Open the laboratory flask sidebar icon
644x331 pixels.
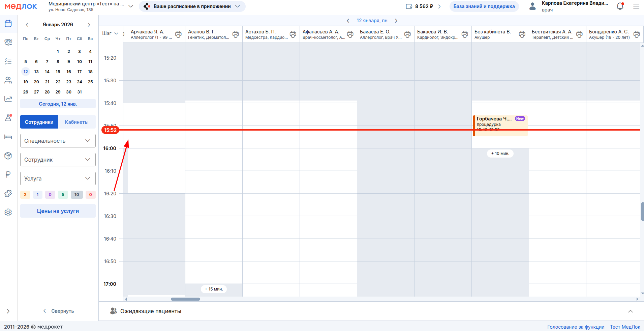[x=8, y=118]
